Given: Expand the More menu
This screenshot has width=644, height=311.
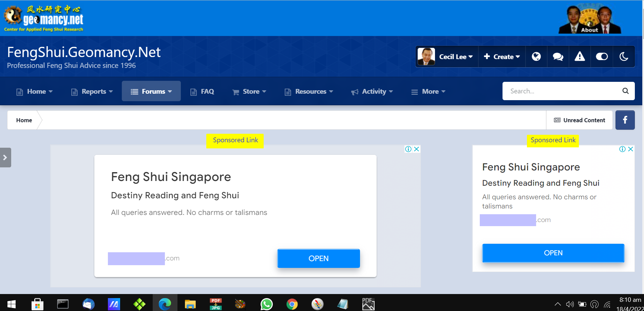Looking at the screenshot, I should [x=429, y=91].
